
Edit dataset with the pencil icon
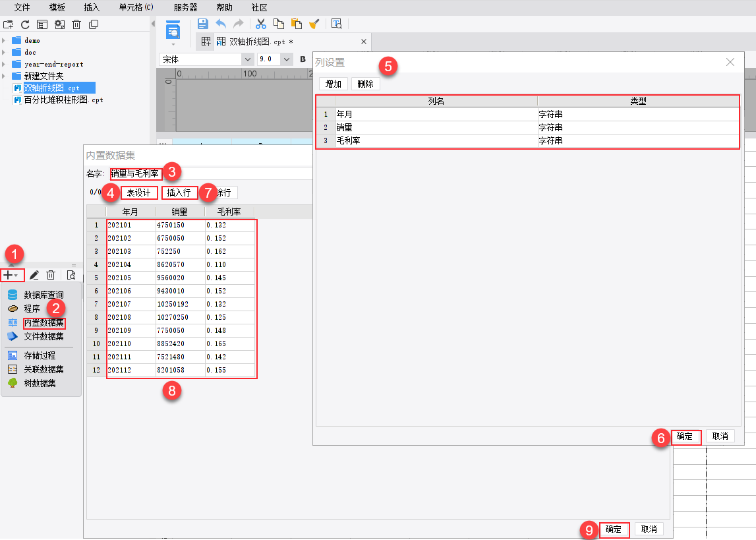[34, 276]
